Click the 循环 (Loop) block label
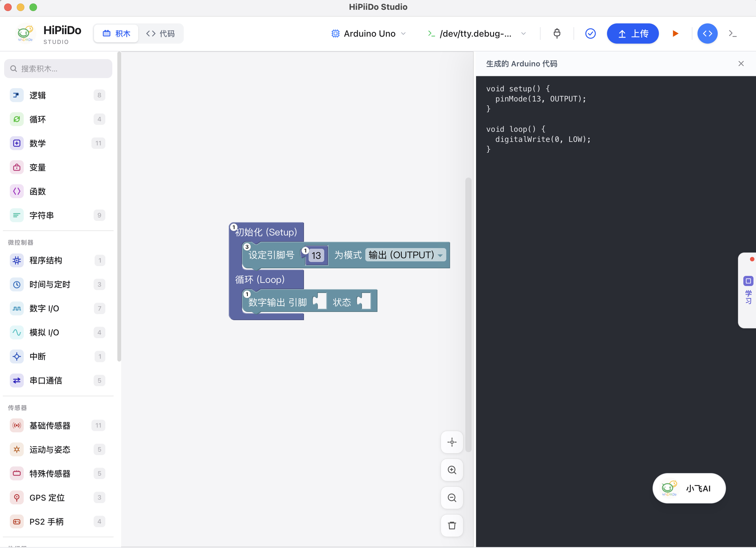Screen dimensions: 756x548 tap(260, 279)
